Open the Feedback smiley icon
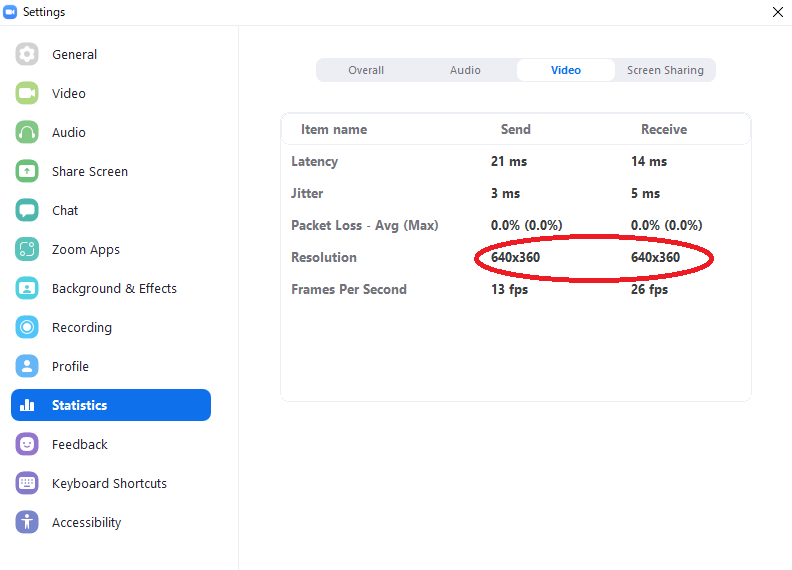Screen dimensions: 792x570 27,445
